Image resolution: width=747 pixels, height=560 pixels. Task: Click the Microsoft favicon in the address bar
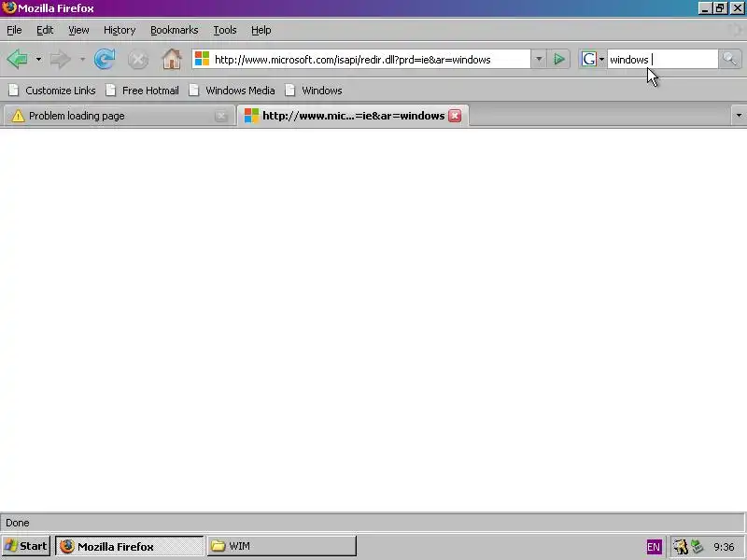coord(202,59)
